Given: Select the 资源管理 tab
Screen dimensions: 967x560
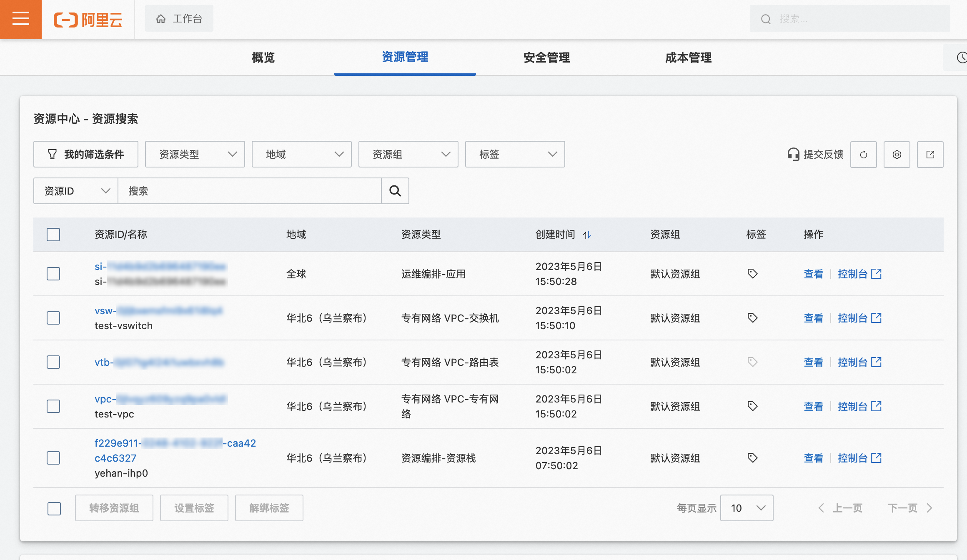Looking at the screenshot, I should tap(405, 57).
